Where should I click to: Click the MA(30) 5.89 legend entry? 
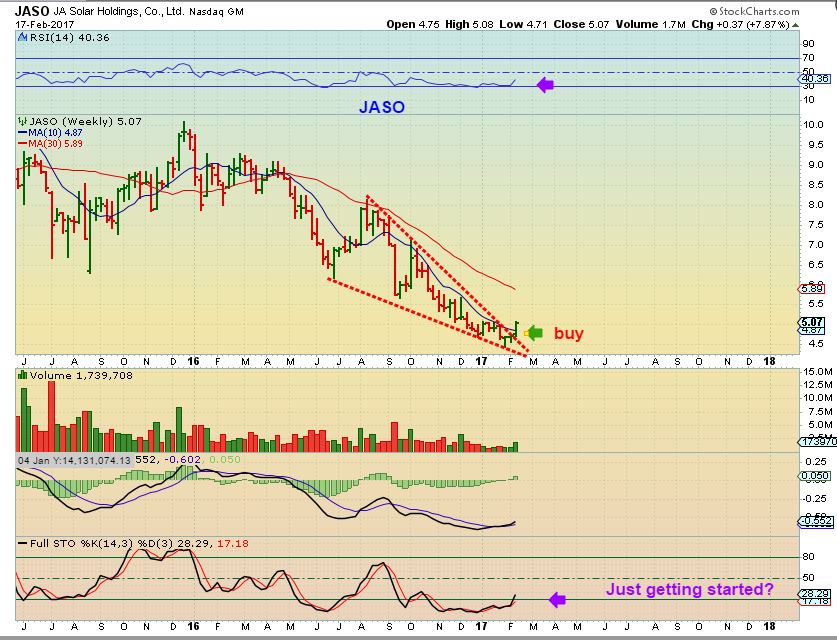51,144
